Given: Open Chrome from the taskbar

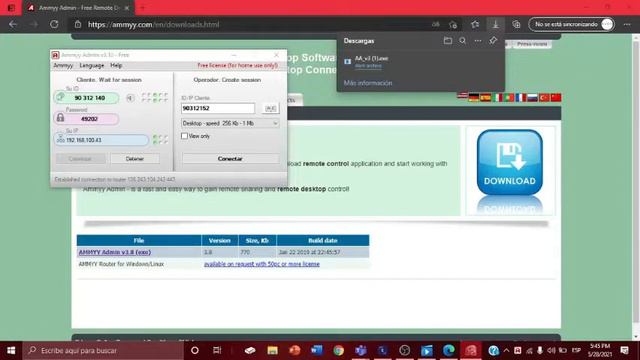Looking at the screenshot, I should [338, 350].
